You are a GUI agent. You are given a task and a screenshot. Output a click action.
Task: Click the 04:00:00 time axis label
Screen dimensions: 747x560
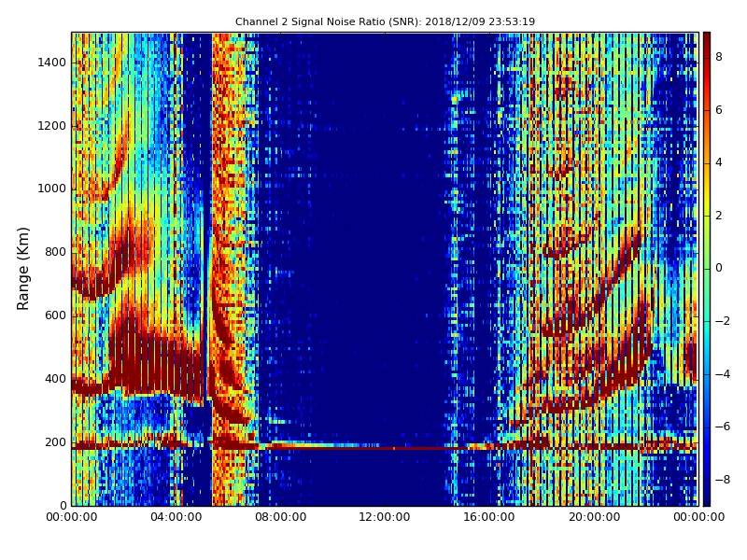pyautogui.click(x=176, y=517)
